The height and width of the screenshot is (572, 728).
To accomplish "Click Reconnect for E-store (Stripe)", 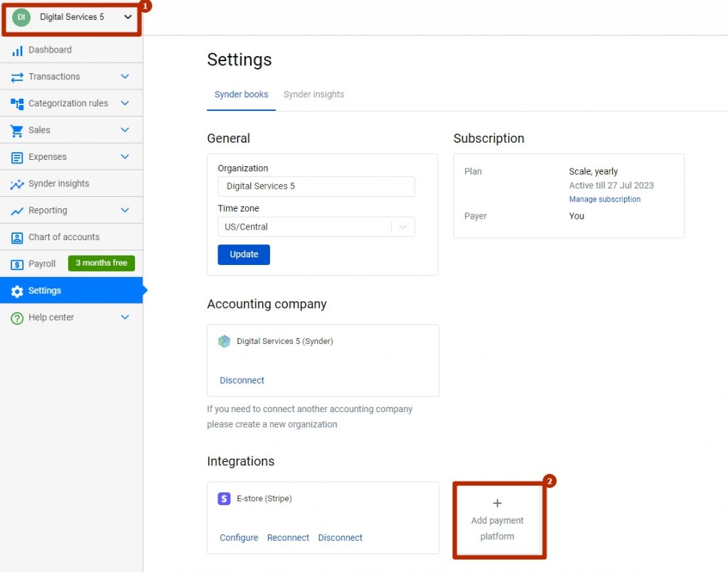I will (288, 538).
